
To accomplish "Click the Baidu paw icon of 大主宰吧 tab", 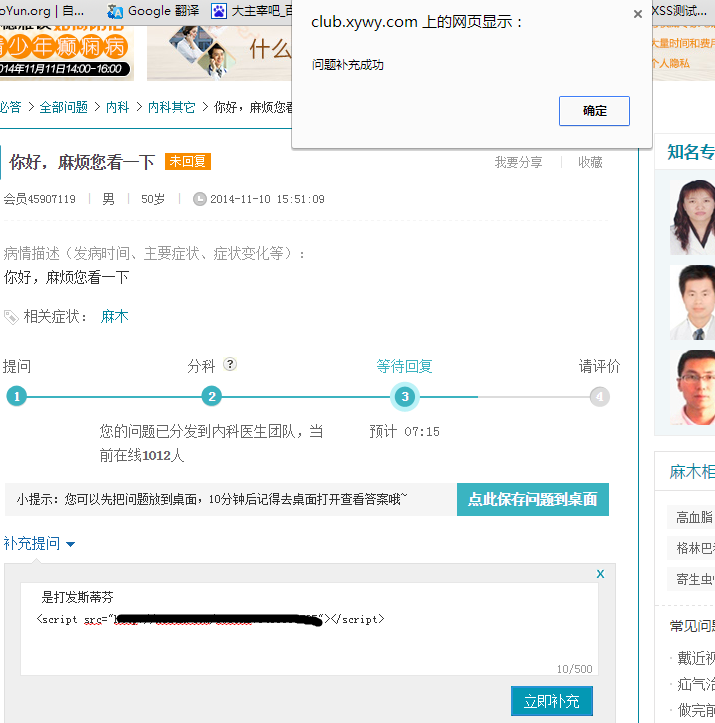I will pos(219,11).
